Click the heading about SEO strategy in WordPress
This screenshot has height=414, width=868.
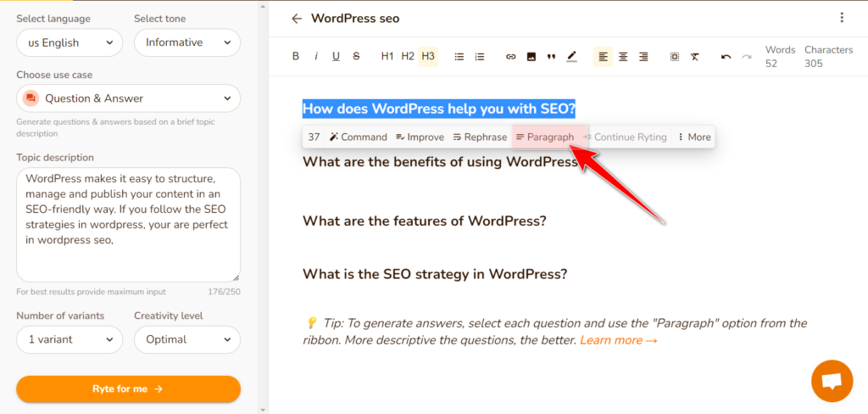(x=435, y=274)
